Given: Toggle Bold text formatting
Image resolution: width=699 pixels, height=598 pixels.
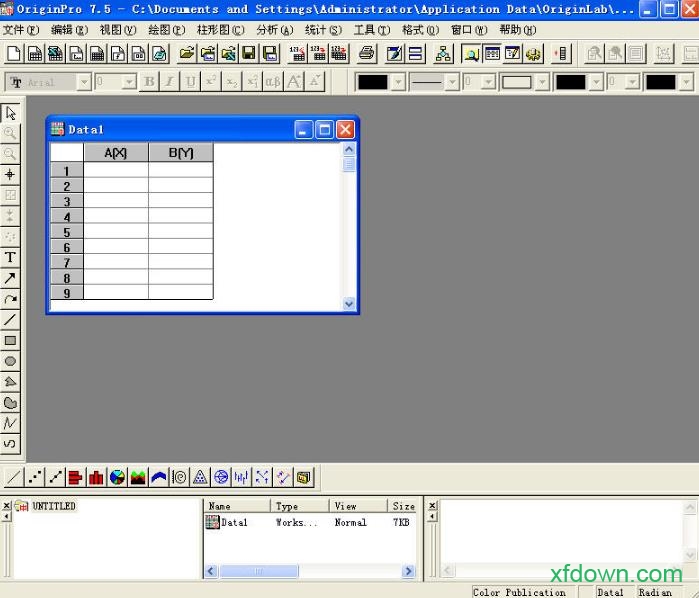Looking at the screenshot, I should (149, 82).
